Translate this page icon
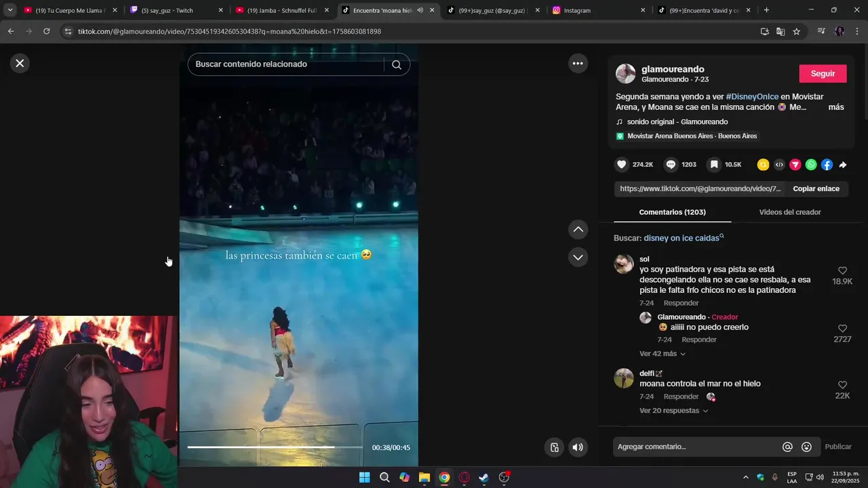Viewport: 868px width, 488px height. tap(781, 31)
